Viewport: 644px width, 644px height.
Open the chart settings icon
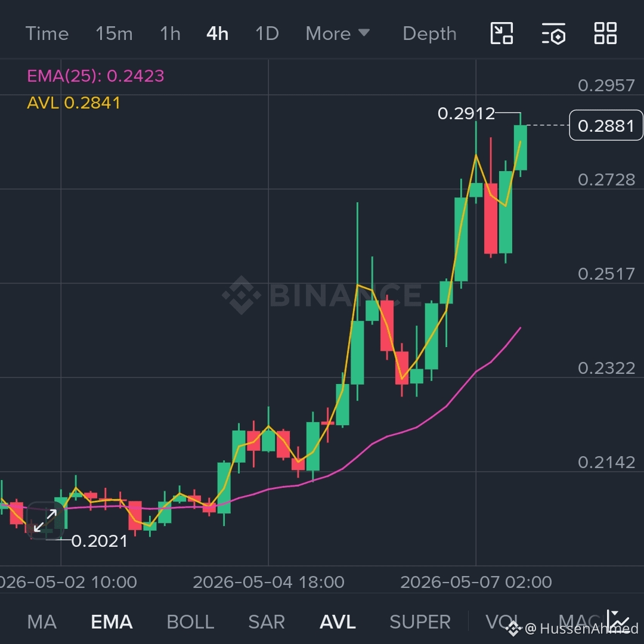[x=553, y=33]
